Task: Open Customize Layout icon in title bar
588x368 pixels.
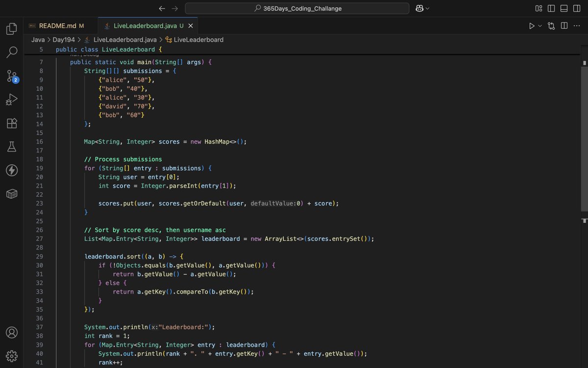Action: pos(539,8)
